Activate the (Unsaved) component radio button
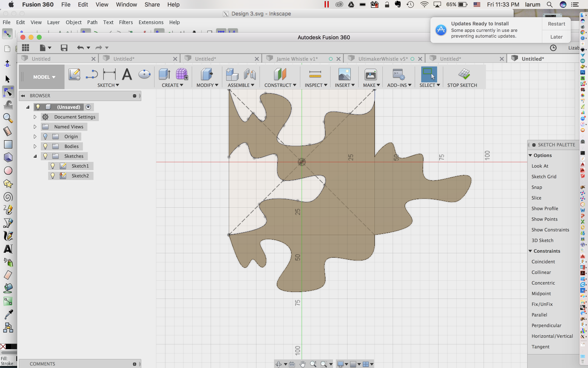The height and width of the screenshot is (368, 588). click(x=88, y=107)
